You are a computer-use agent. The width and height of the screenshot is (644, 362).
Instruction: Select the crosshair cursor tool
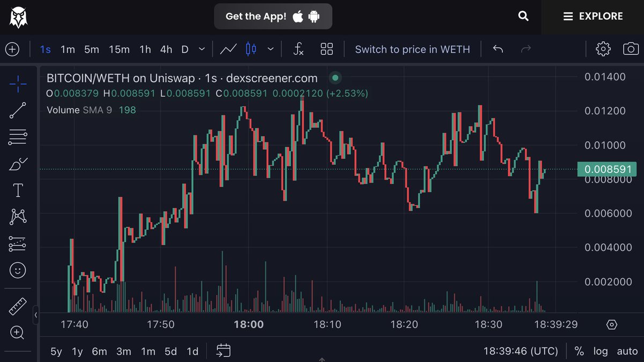pyautogui.click(x=18, y=84)
